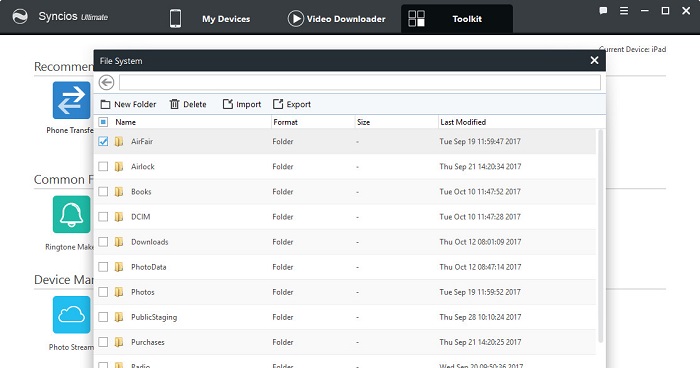Click the file list vertical scrollbar
Viewport: 700px width, 368px height.
pyautogui.click(x=600, y=236)
